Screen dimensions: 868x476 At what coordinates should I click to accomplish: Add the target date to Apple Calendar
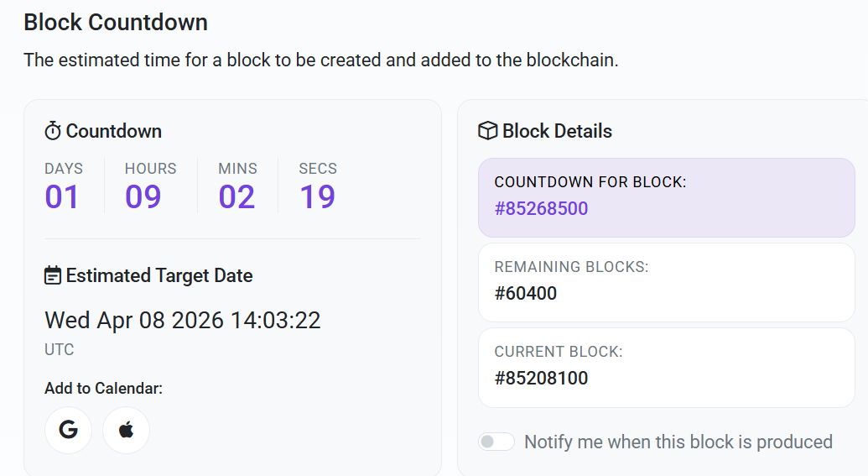coord(126,431)
